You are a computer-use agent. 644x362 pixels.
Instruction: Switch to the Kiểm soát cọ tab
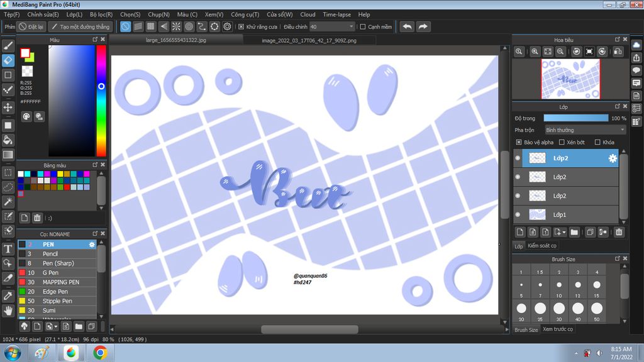tap(542, 246)
